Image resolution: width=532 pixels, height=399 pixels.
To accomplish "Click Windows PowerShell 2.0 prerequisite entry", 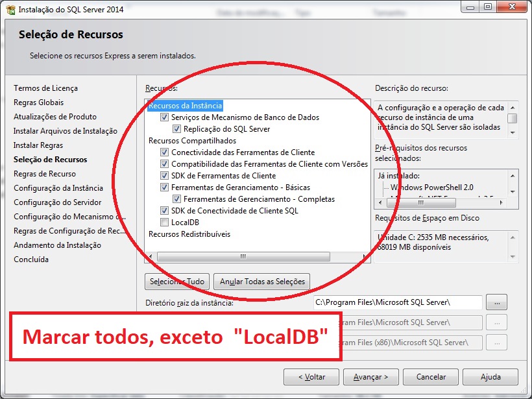I will click(432, 187).
